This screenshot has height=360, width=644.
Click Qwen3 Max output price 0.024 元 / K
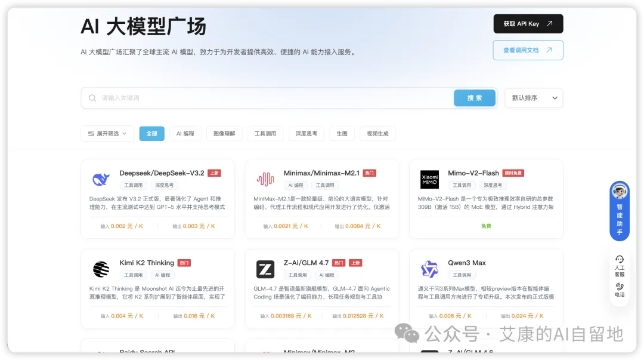pyautogui.click(x=527, y=316)
